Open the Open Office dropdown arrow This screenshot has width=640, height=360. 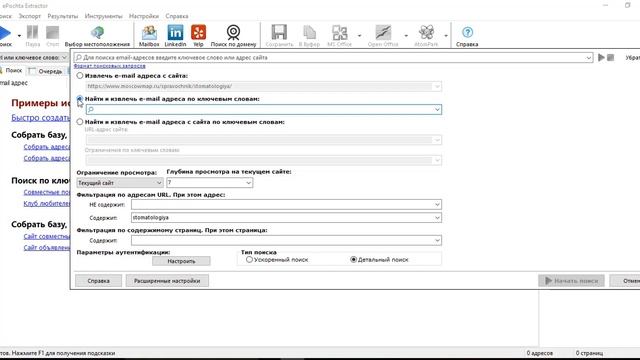coord(406,36)
